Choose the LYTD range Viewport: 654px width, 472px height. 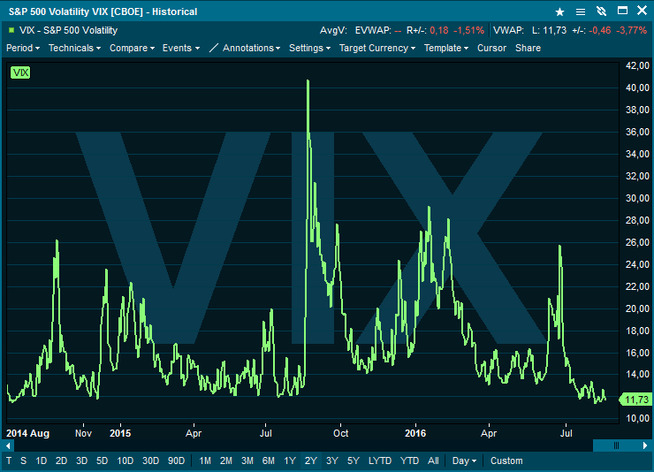click(380, 461)
